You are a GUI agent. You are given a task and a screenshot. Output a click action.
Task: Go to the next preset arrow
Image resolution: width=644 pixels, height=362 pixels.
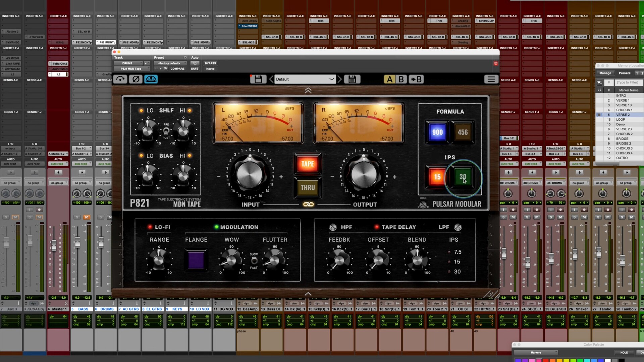pyautogui.click(x=339, y=79)
